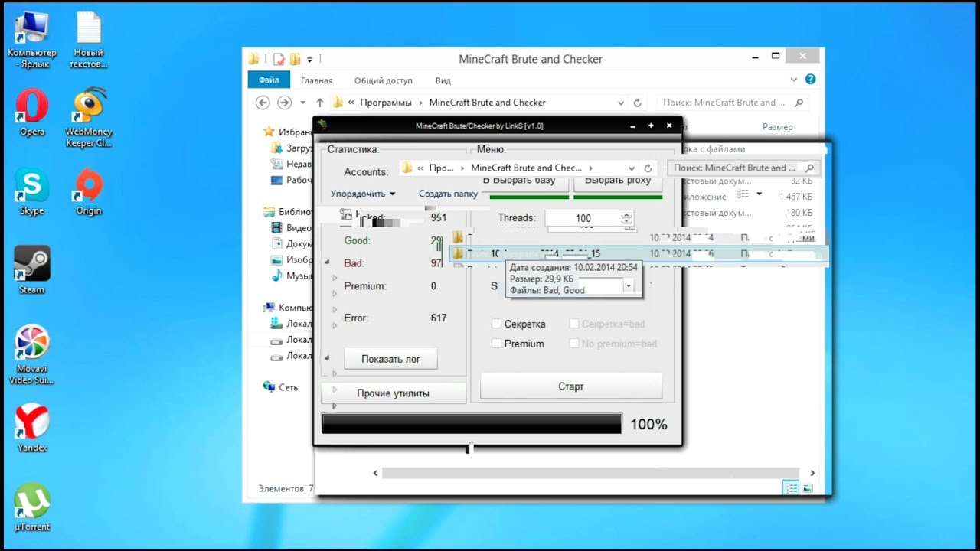Image resolution: width=980 pixels, height=551 pixels.
Task: Switch Explorer to large thumbnails view
Action: [807, 488]
